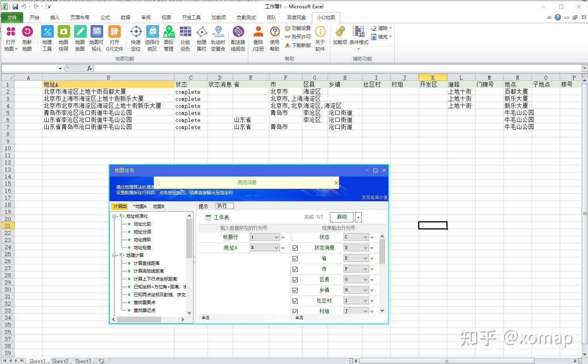The image size is (588, 364).
Task: Switch to the 开始 ribbon tab
Action: [35, 17]
